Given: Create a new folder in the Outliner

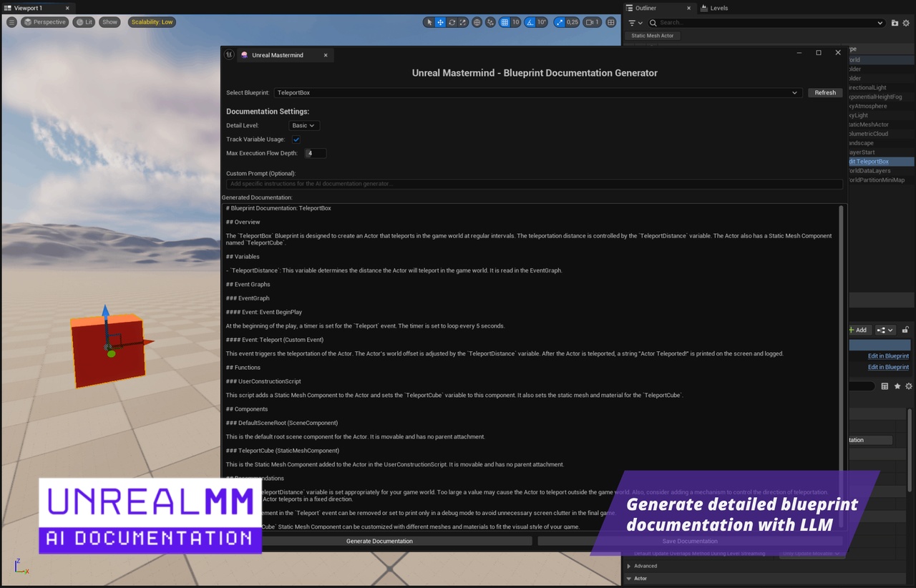Looking at the screenshot, I should 895,23.
